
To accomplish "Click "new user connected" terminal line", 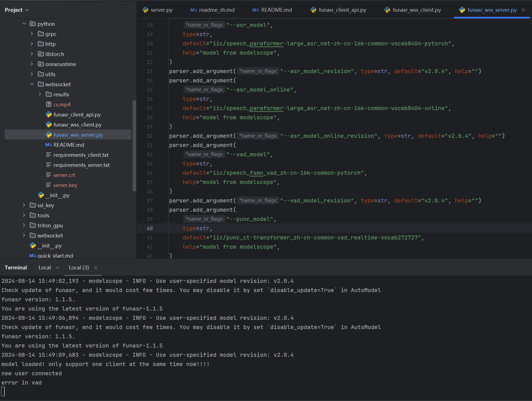I will (x=32, y=373).
